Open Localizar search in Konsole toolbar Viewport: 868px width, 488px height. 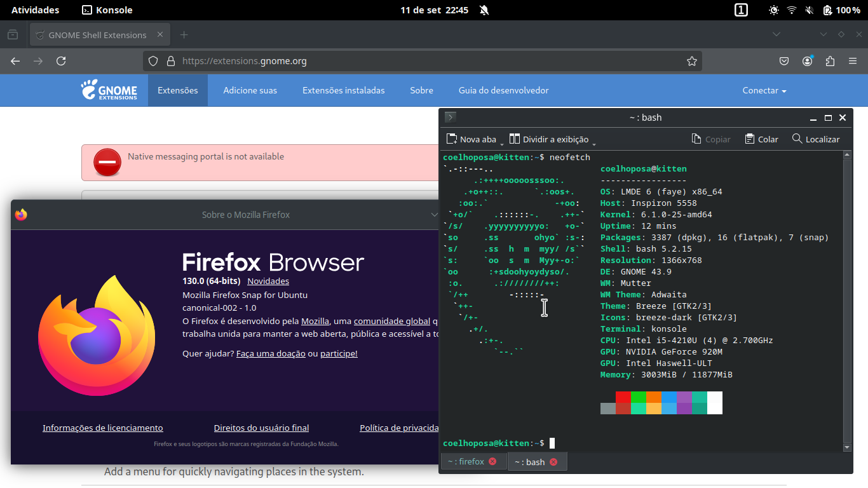[816, 139]
